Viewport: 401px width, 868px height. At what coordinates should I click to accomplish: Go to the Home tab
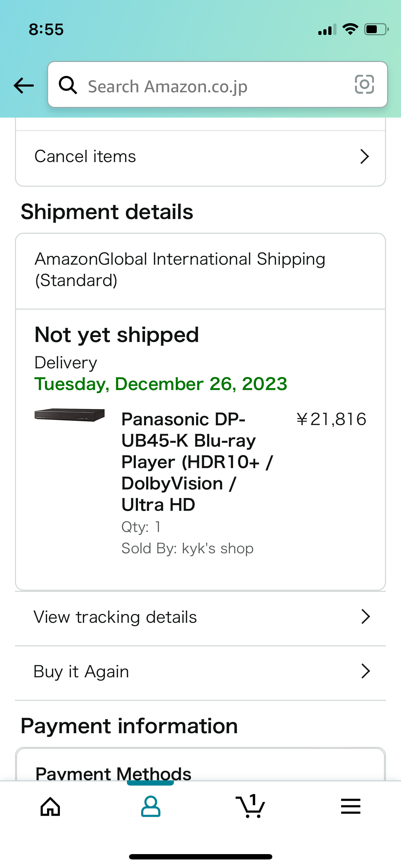click(x=50, y=807)
